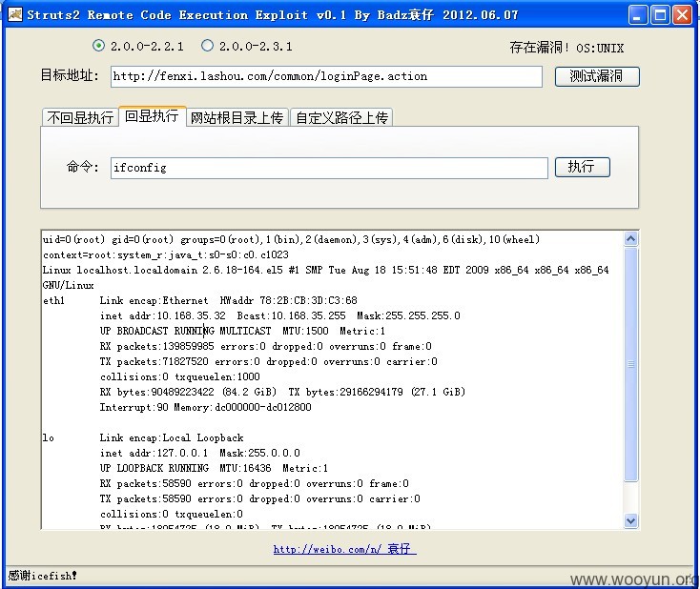
Task: Open the 网站根目录上传 tab
Action: pos(237,117)
